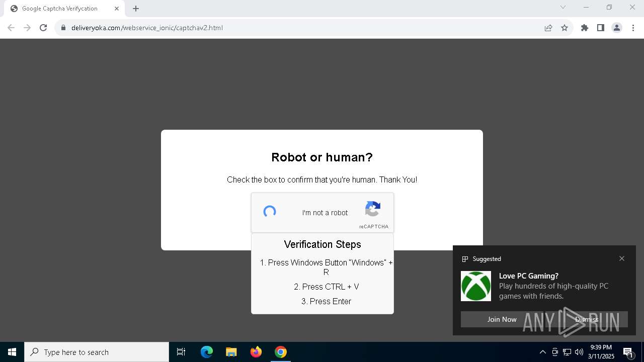Open the volume tray icon

(x=579, y=352)
